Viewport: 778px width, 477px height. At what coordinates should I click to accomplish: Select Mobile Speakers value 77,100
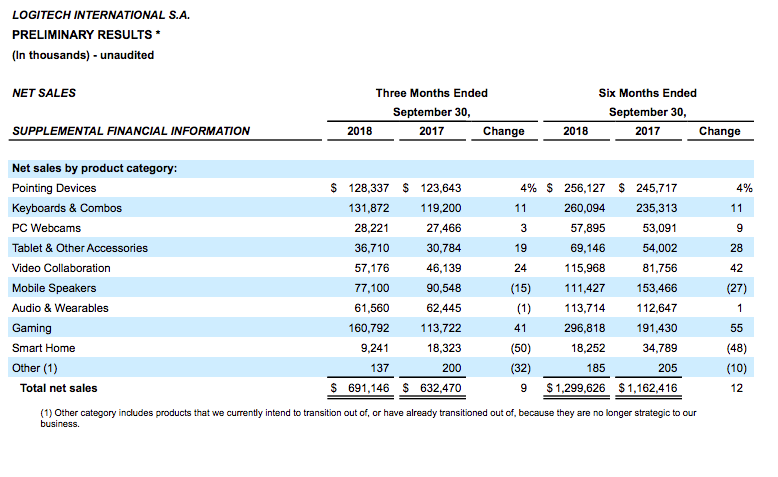372,288
